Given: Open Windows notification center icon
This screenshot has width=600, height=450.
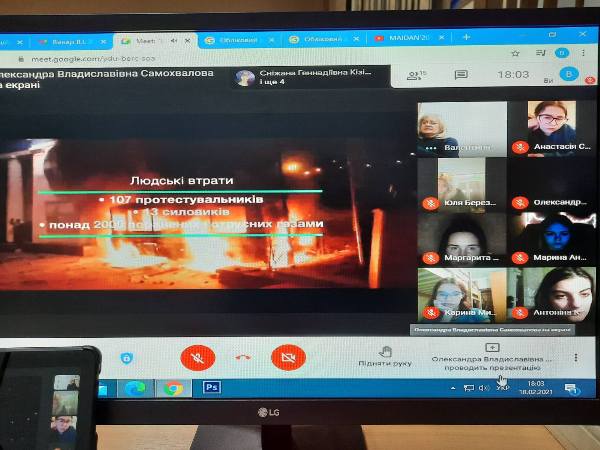Looking at the screenshot, I should (572, 389).
